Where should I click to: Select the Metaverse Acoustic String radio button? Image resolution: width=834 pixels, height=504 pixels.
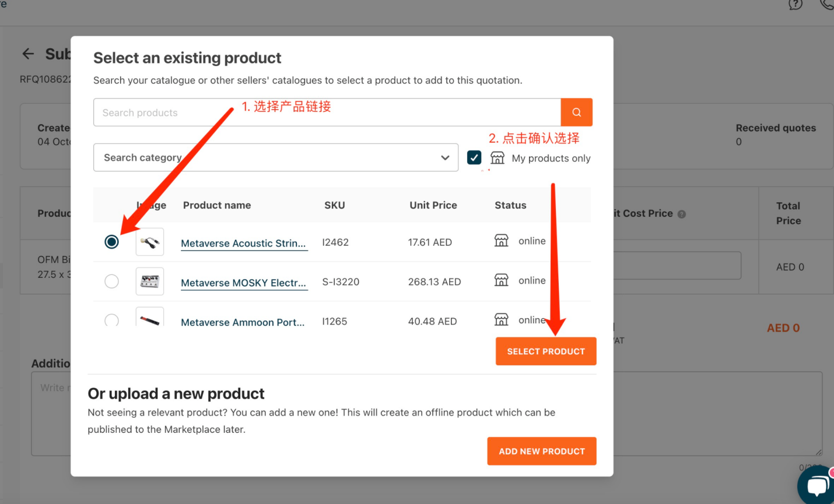tap(111, 242)
